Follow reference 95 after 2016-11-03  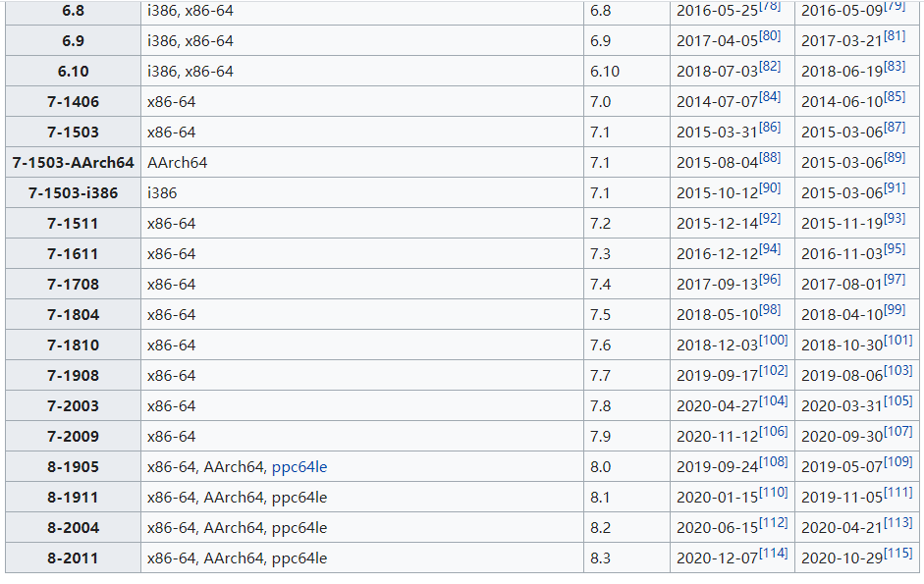895,248
